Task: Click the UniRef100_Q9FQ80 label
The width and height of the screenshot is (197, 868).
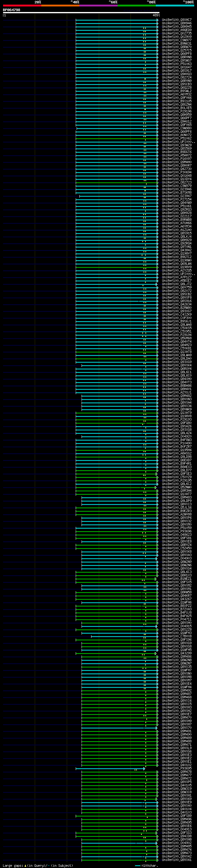Action: (177, 423)
